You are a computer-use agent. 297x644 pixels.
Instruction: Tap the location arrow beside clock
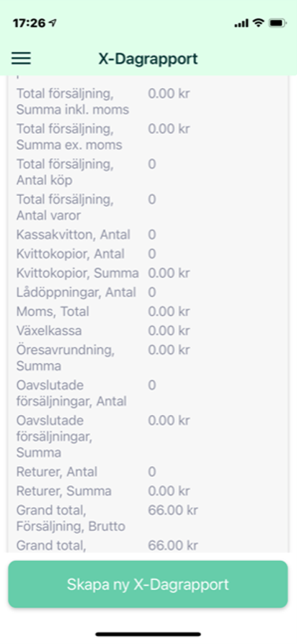[x=52, y=23]
